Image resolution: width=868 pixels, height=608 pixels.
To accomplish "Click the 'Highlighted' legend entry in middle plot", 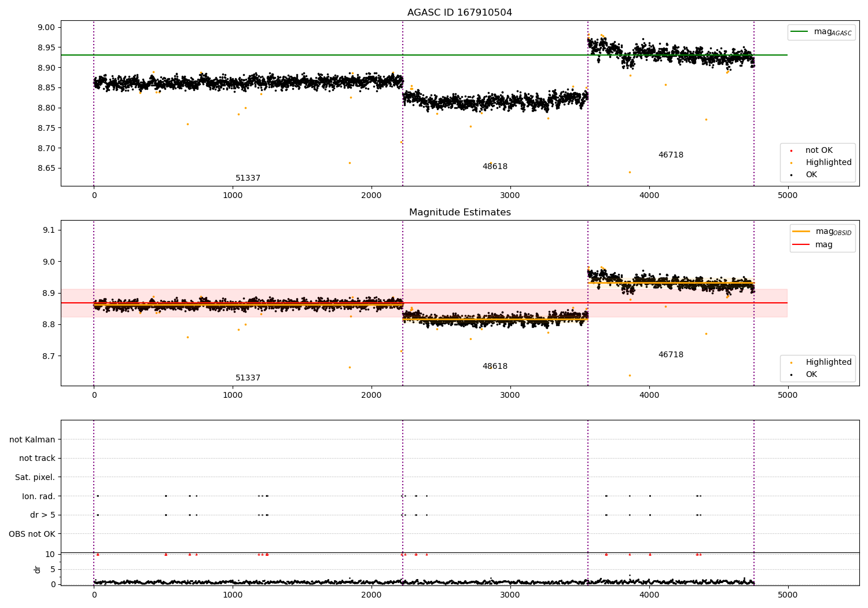I will [822, 362].
